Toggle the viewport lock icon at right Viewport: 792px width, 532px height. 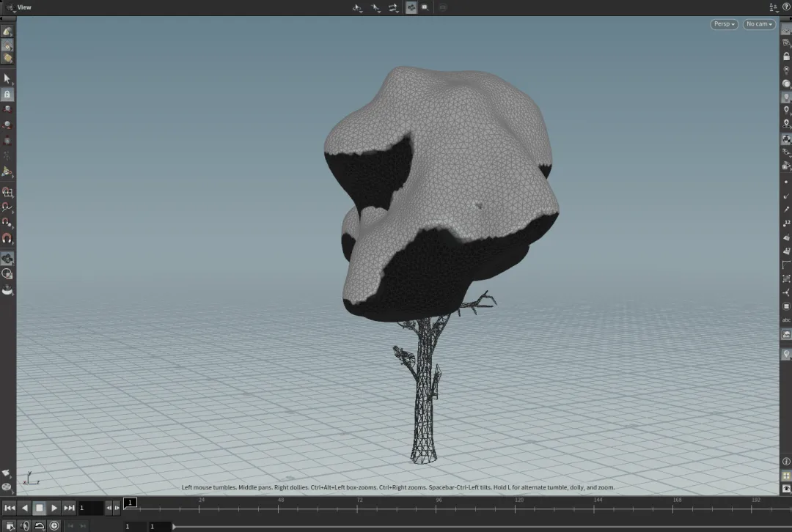click(786, 56)
